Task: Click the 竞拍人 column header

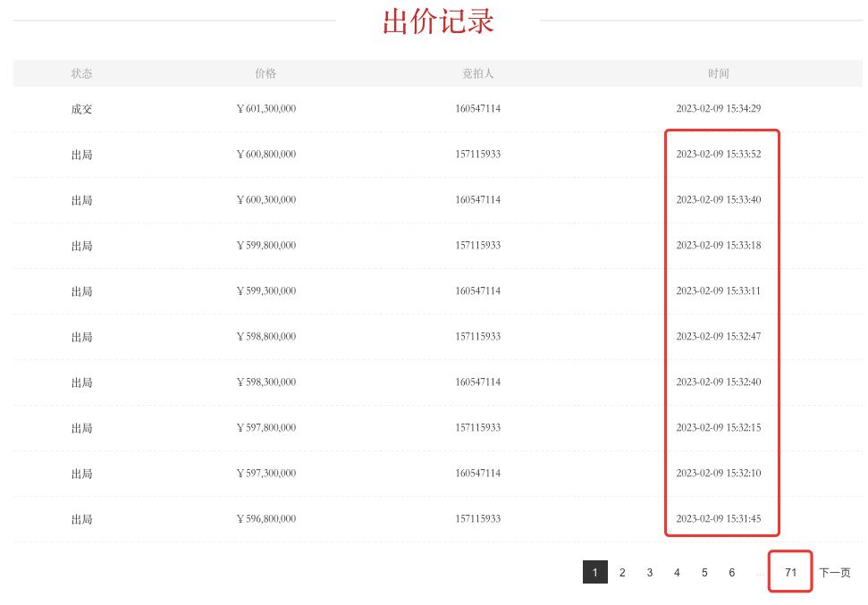Action: (x=478, y=74)
